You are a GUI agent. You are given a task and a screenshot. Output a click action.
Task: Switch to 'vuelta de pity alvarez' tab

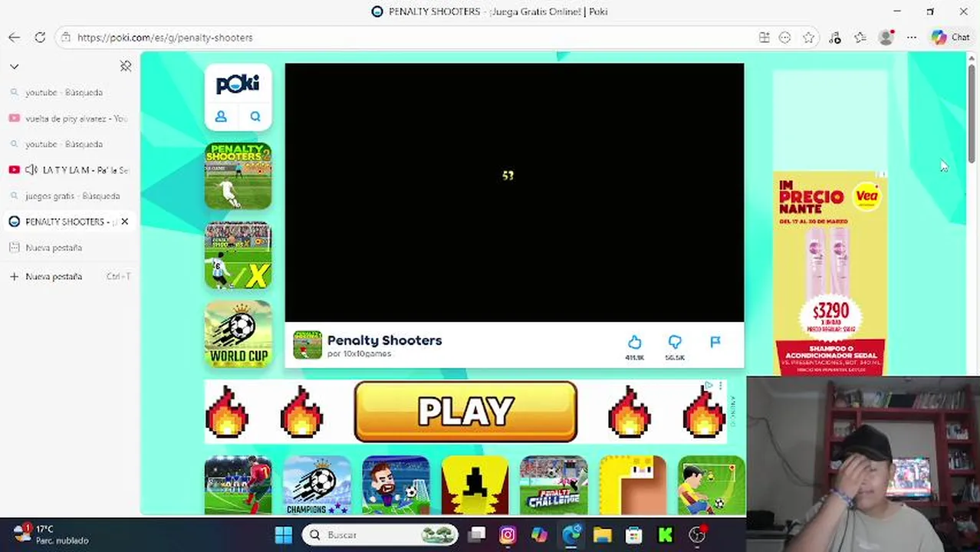pos(69,118)
